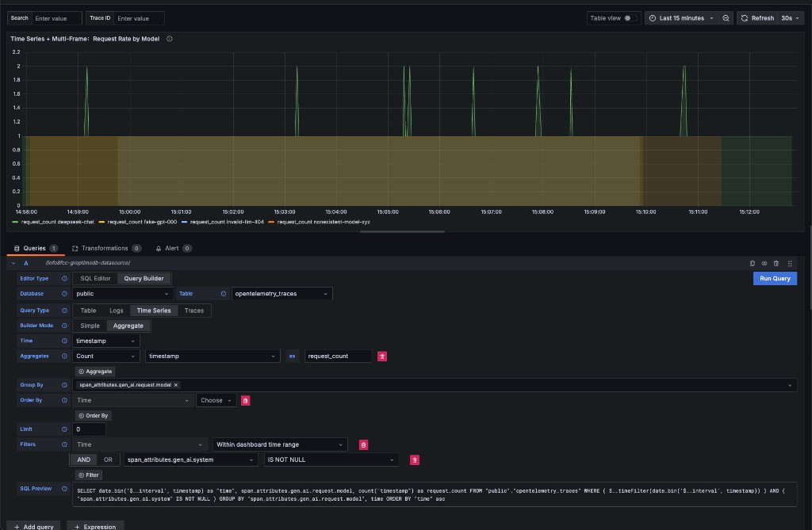Open the aggregate column dropdown showing timestamp
This screenshot has width=812, height=530.
click(x=213, y=356)
